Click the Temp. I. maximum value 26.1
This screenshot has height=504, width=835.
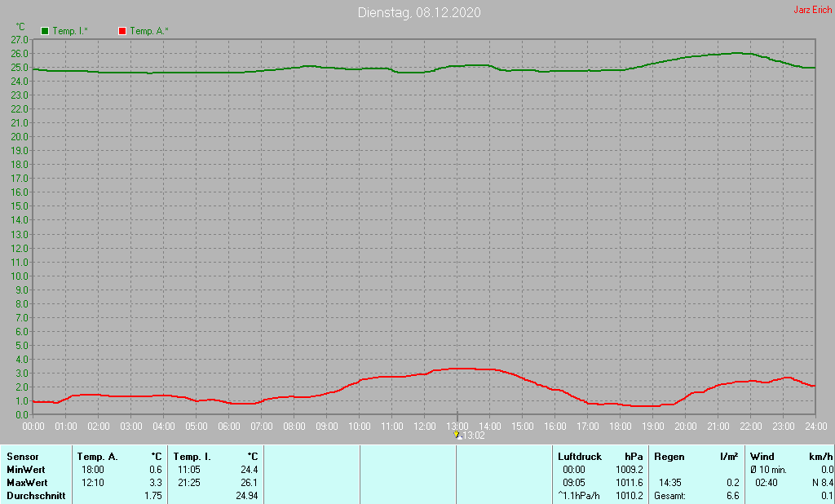[250, 483]
